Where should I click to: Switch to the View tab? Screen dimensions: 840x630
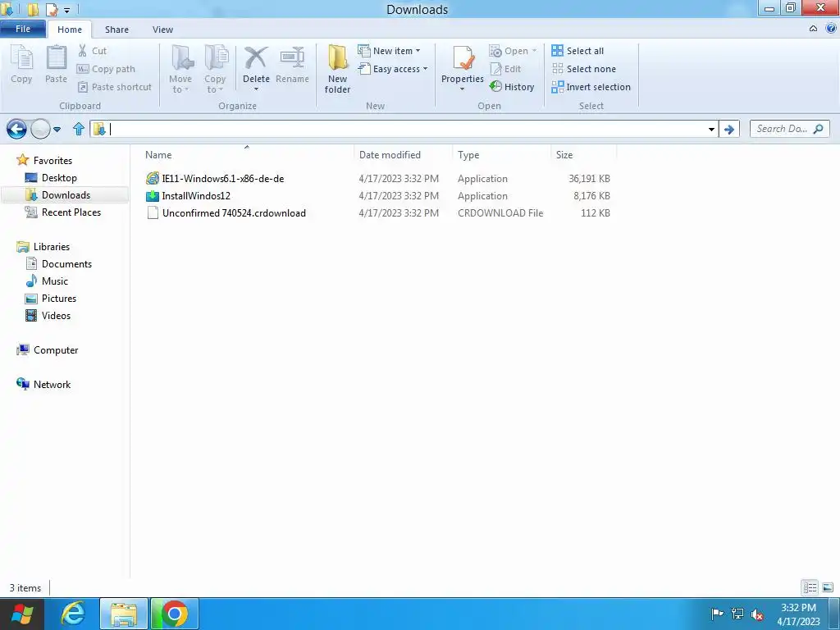tap(162, 30)
